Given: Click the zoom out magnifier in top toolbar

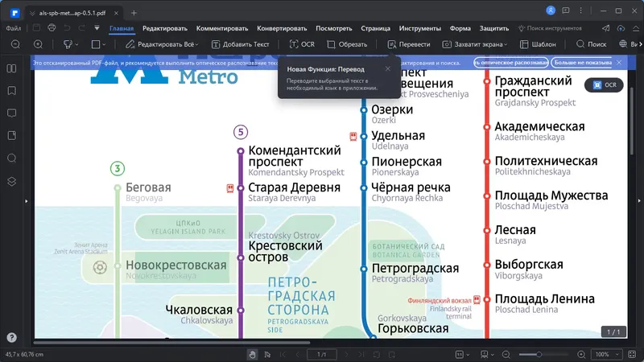Looking at the screenshot, I should click(15, 44).
